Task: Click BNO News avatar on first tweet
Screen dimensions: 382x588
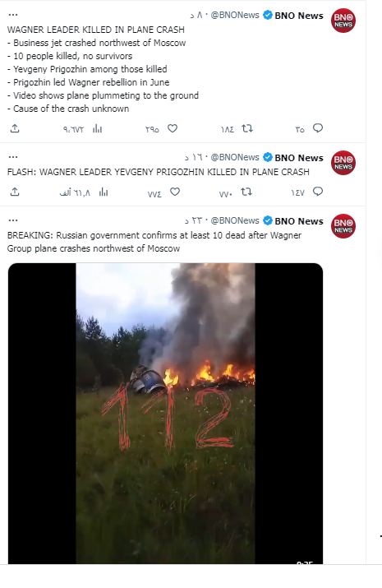Action: click(343, 21)
